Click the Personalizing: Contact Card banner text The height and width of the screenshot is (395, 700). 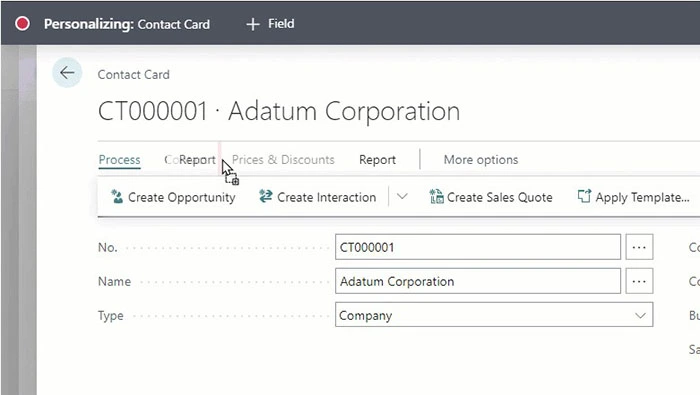click(x=127, y=24)
